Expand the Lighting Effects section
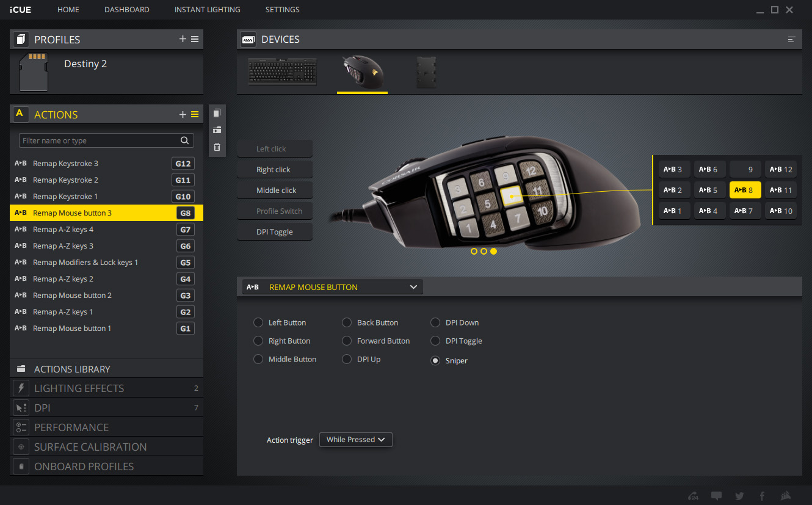Screen dimensions: 812x505 tap(106, 388)
